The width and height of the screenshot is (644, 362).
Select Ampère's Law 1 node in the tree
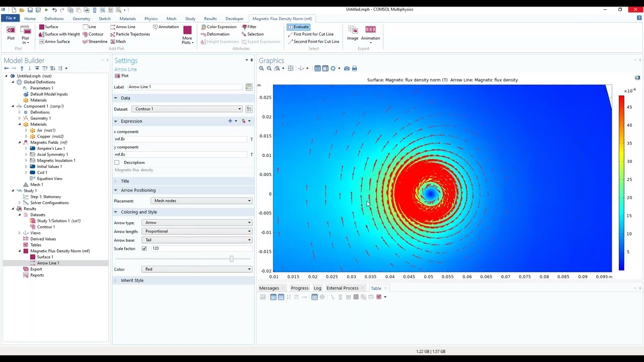pyautogui.click(x=51, y=148)
